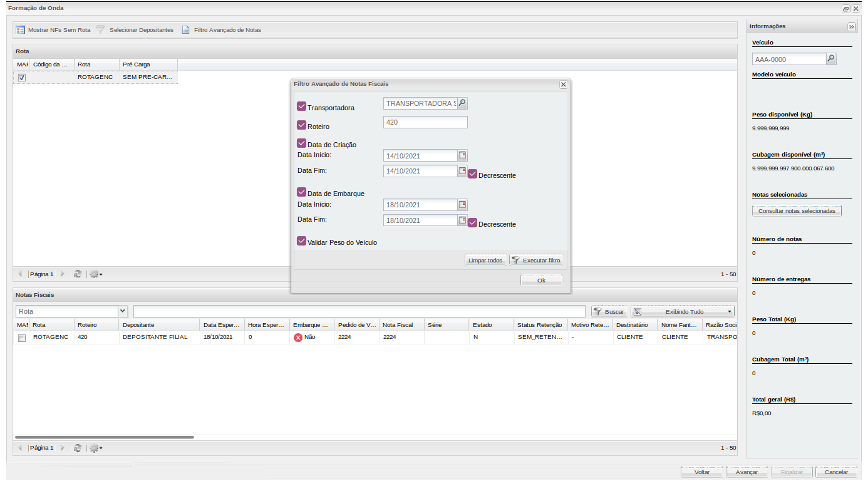868x486 pixels.
Task: Sort by the Destinatário column header
Action: [635, 325]
